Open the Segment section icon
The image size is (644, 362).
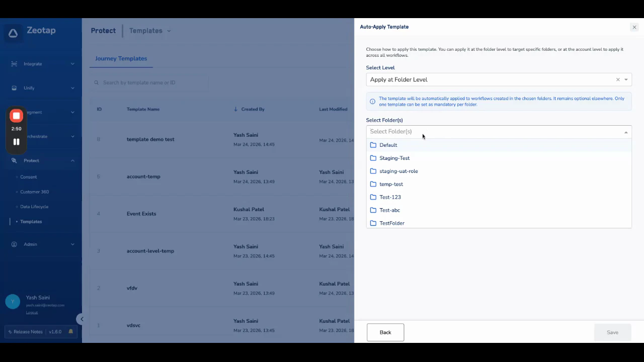click(14, 112)
